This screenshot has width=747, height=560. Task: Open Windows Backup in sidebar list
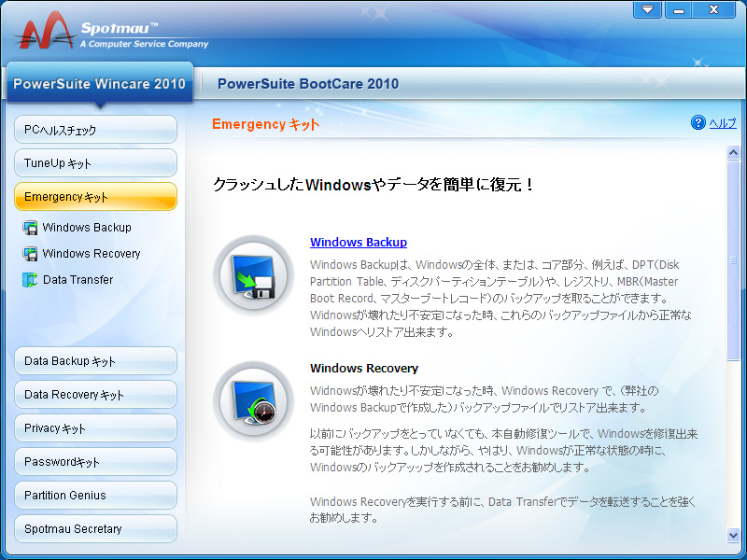87,228
